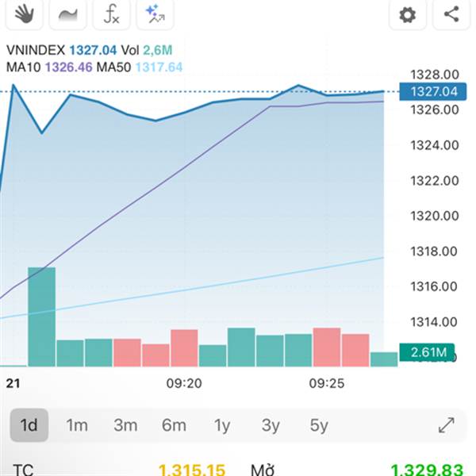476x476 pixels.
Task: Expand chart to fullscreen arrows icon
Action: pos(447,425)
